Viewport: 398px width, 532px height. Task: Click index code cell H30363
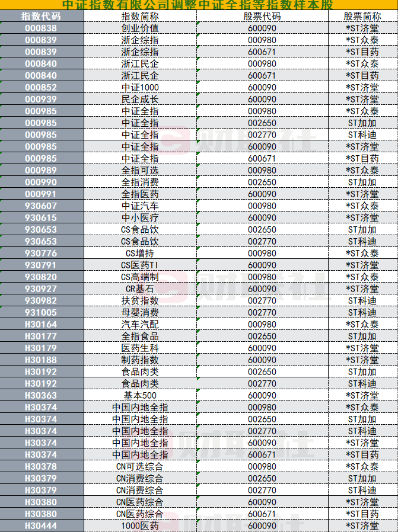click(x=42, y=396)
